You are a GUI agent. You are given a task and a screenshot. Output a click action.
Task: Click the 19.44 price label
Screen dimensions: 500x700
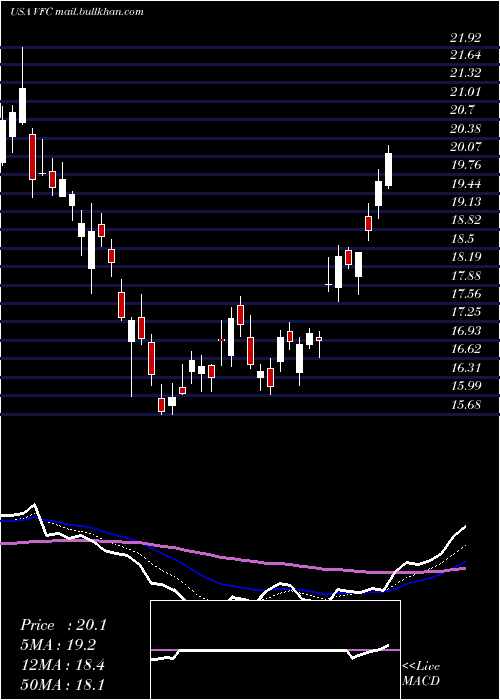(x=465, y=183)
